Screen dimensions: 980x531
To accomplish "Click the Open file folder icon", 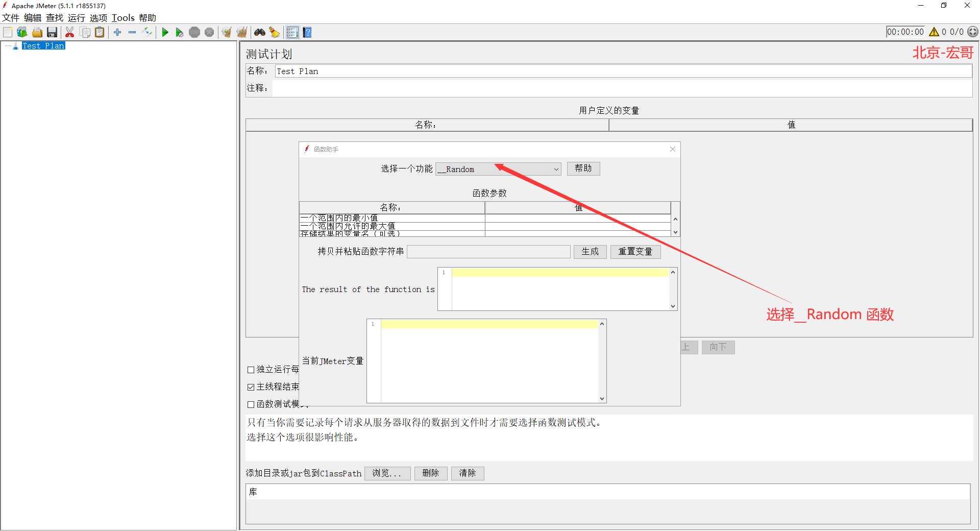I will 37,32.
